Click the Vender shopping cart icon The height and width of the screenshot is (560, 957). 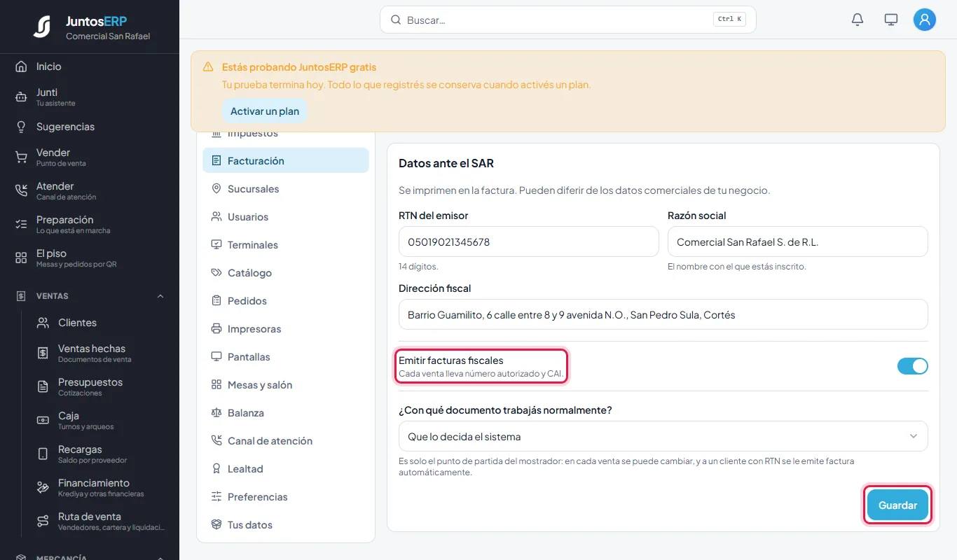21,157
